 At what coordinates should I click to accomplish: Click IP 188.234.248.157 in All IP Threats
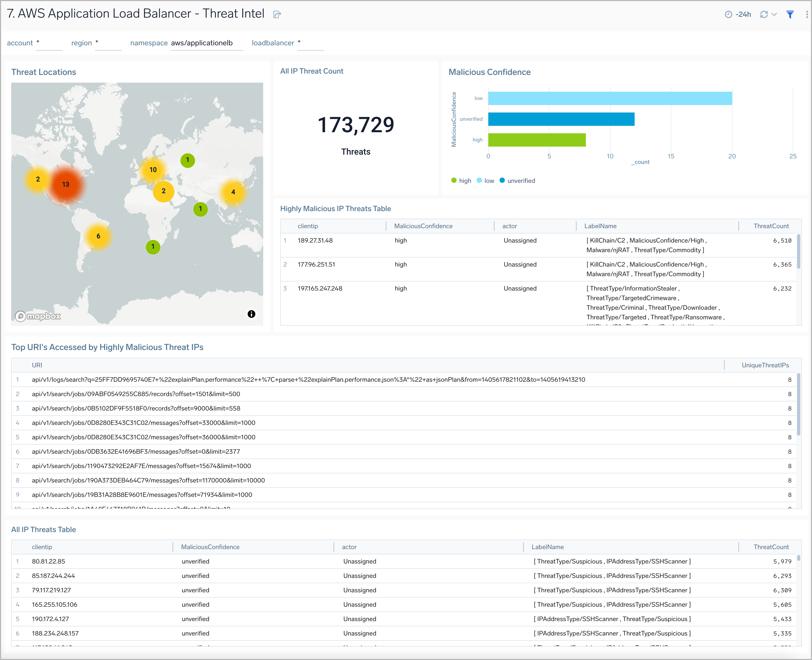(55, 633)
